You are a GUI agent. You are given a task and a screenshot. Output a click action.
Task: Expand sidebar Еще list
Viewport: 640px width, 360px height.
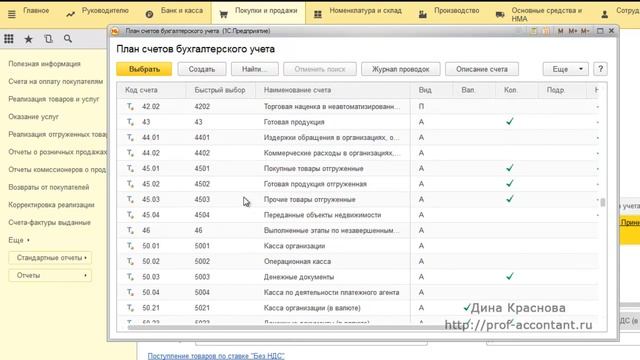pos(19,240)
